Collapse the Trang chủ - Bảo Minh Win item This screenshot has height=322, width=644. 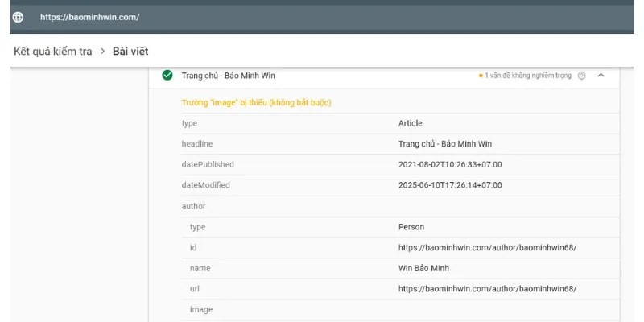(601, 76)
